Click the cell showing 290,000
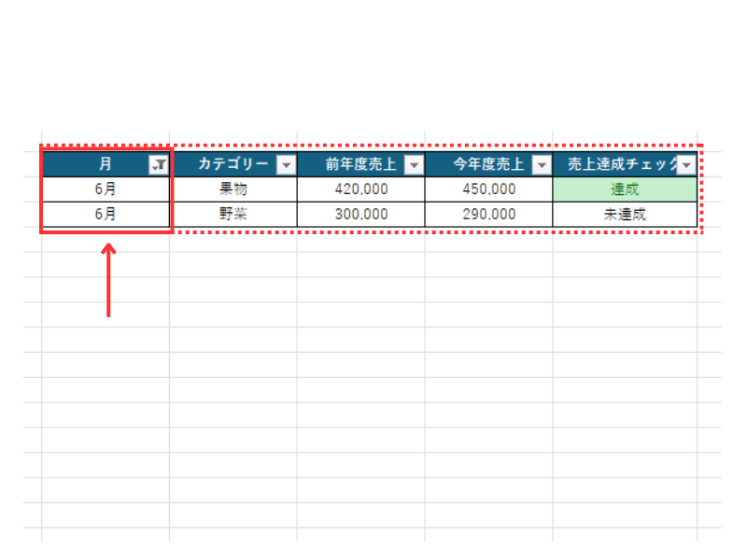Viewport: 747px width, 560px height. coord(488,214)
